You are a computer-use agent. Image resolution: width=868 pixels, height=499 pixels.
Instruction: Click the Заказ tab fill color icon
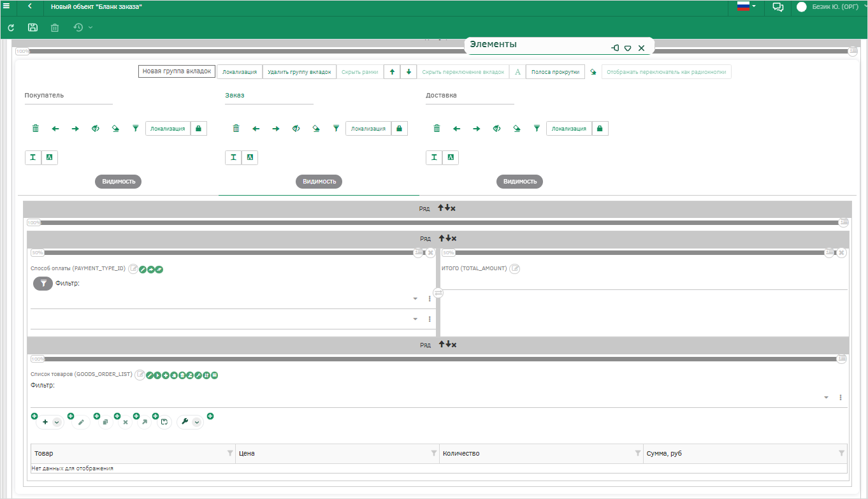316,129
